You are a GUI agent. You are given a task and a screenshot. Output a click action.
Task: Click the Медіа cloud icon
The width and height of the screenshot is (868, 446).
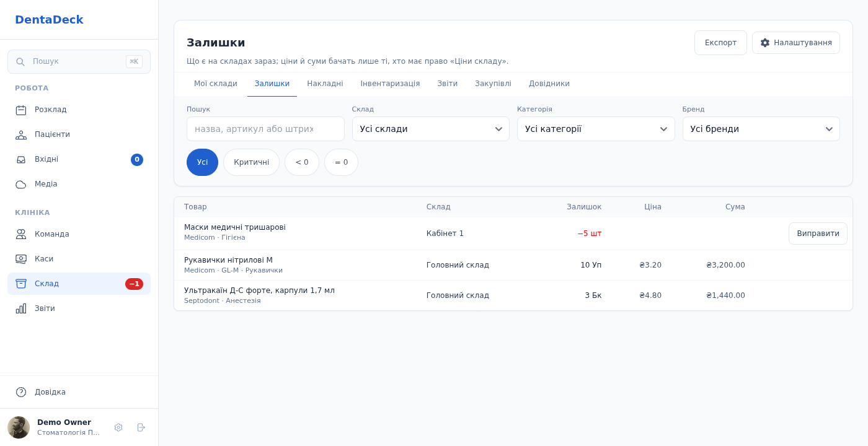[x=21, y=184]
